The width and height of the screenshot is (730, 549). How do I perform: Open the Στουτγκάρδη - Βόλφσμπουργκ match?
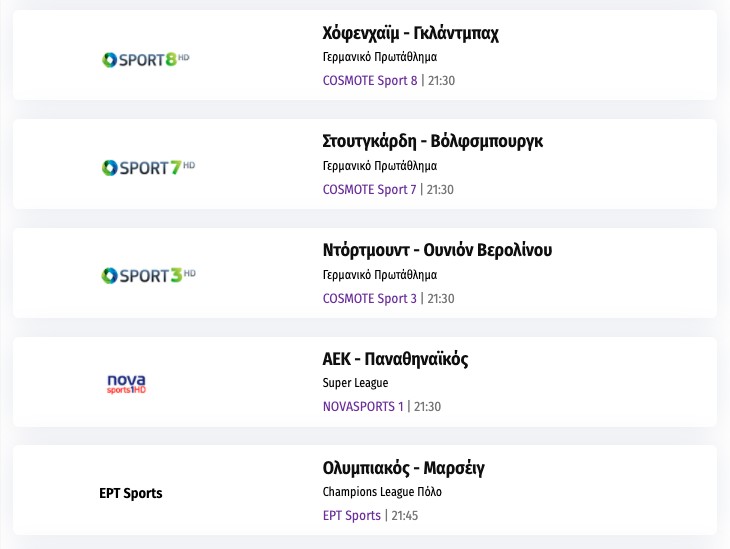(x=433, y=141)
